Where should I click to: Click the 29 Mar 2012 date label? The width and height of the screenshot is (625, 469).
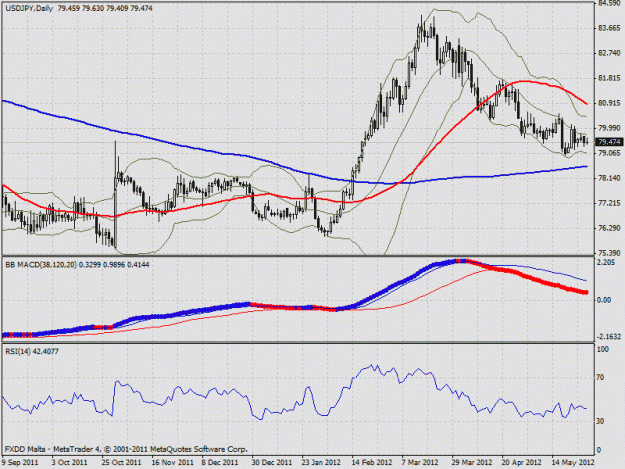point(472,463)
